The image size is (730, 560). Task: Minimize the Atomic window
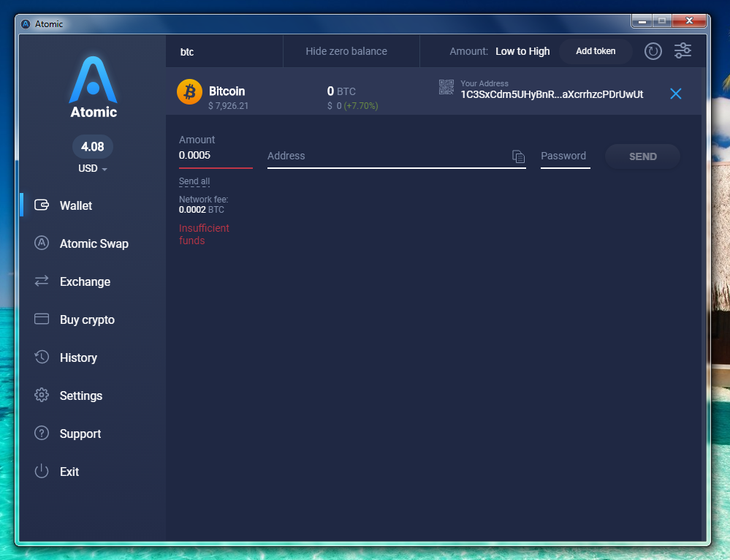642,21
